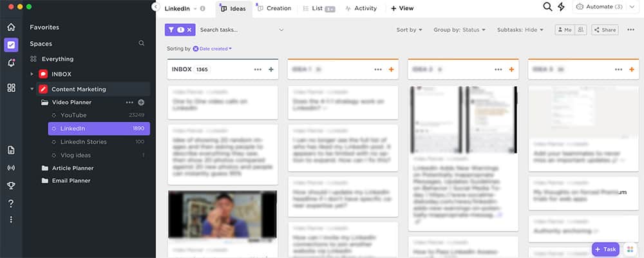Search spaces with the sidebar magnifier icon
Screen dimensions: 644x258
click(141, 43)
